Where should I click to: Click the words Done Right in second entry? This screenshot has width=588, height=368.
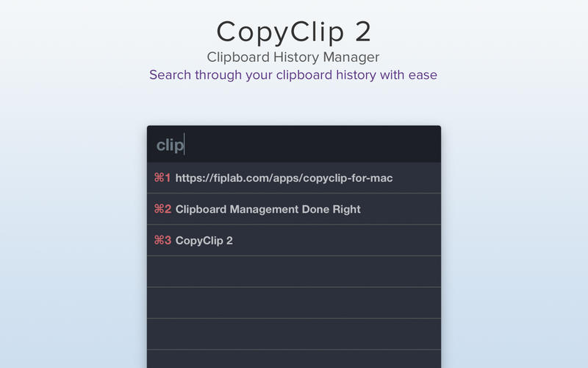(x=331, y=209)
